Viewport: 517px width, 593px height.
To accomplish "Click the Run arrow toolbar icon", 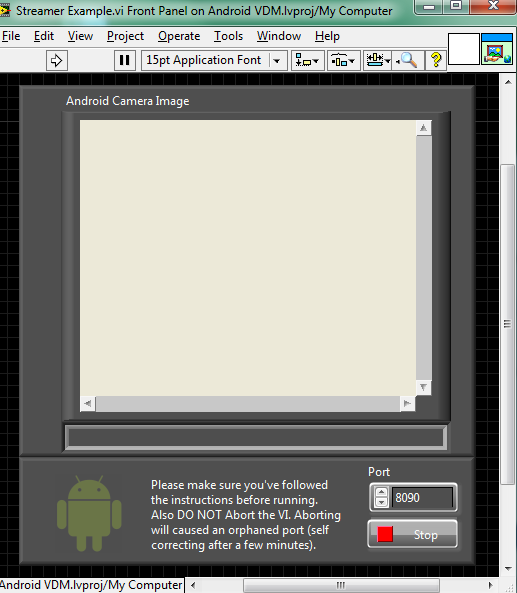I will [57, 61].
